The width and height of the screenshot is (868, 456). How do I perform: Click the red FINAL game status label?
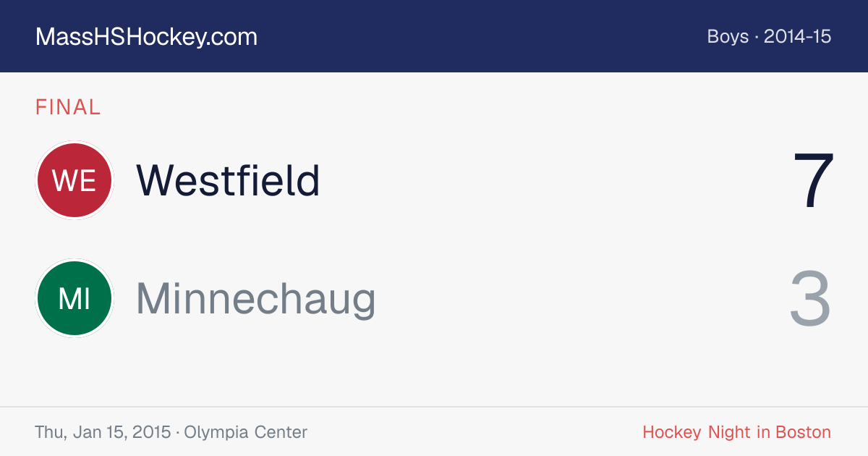(x=68, y=108)
